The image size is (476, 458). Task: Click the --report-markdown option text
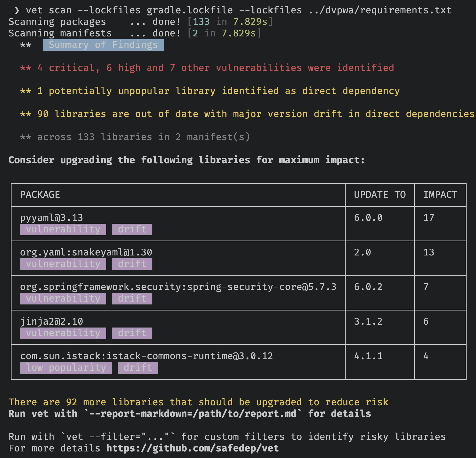point(192,414)
